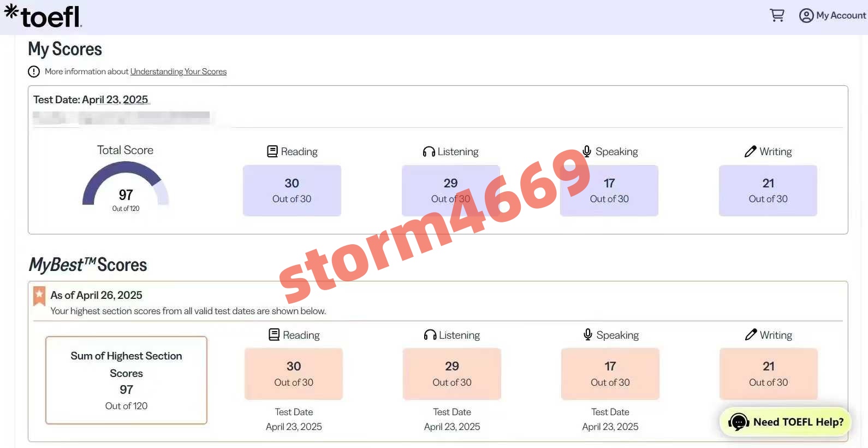Click the Listening headphones icon in MyBest Scores
The height and width of the screenshot is (448, 868).
[430, 335]
